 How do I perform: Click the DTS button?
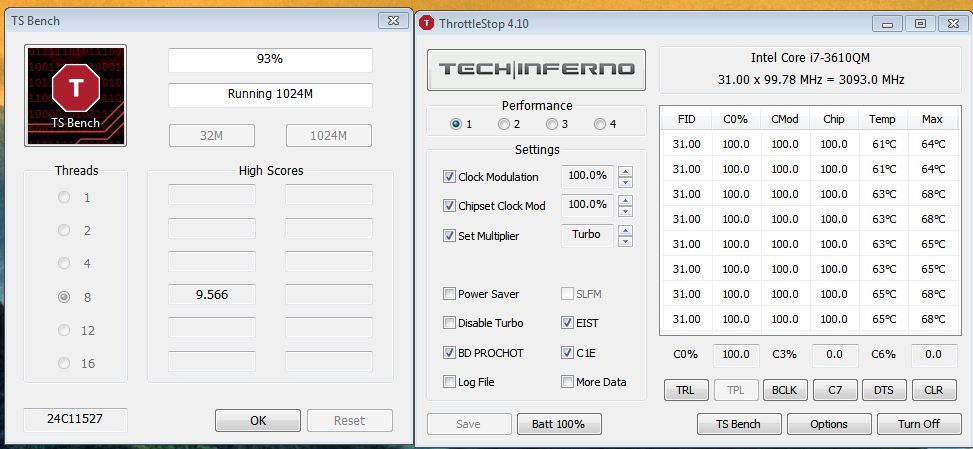pyautogui.click(x=884, y=390)
